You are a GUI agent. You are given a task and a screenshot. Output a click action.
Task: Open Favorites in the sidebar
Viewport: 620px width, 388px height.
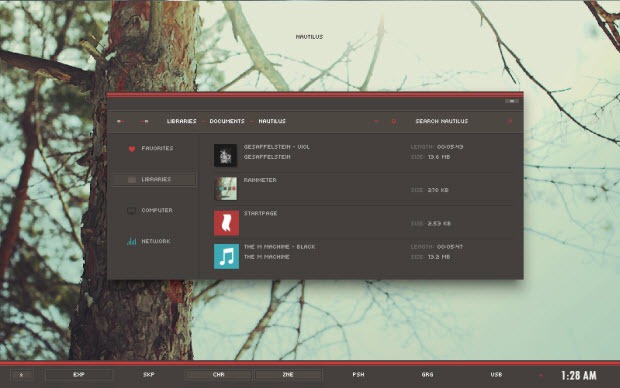click(x=157, y=148)
